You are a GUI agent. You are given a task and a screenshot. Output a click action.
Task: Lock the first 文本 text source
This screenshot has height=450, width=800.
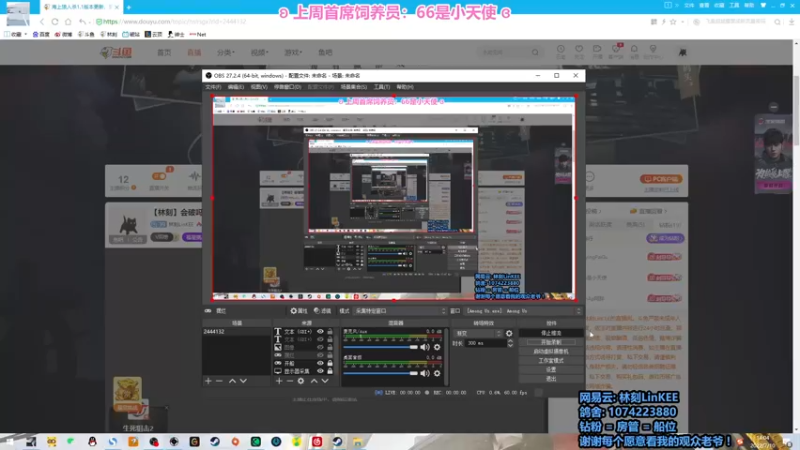pos(330,332)
